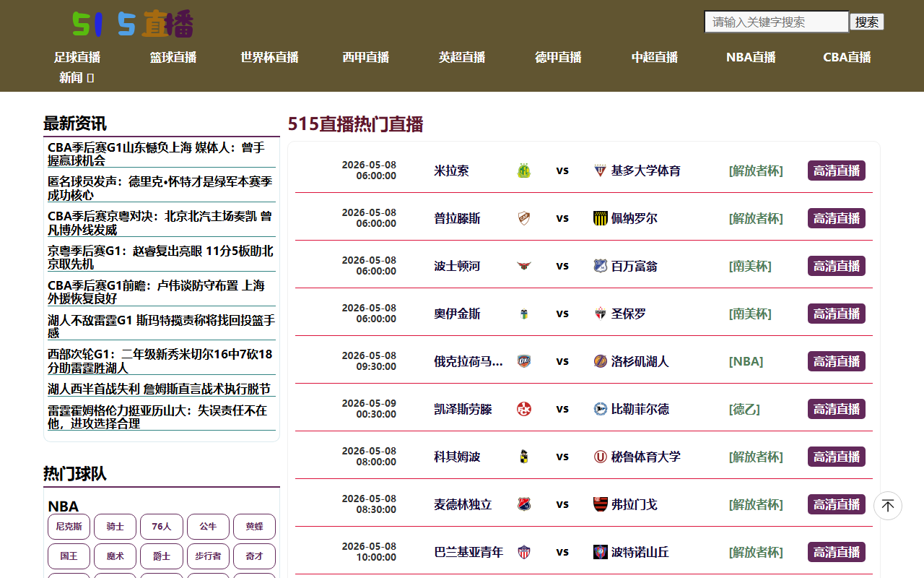Click the 巴兰基亚青年 team crest icon
The height and width of the screenshot is (578, 924).
click(524, 552)
